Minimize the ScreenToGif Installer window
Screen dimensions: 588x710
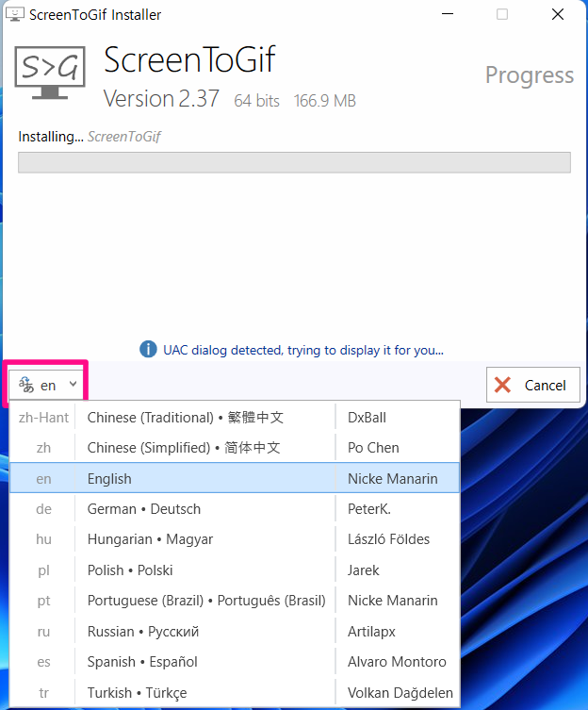448,14
